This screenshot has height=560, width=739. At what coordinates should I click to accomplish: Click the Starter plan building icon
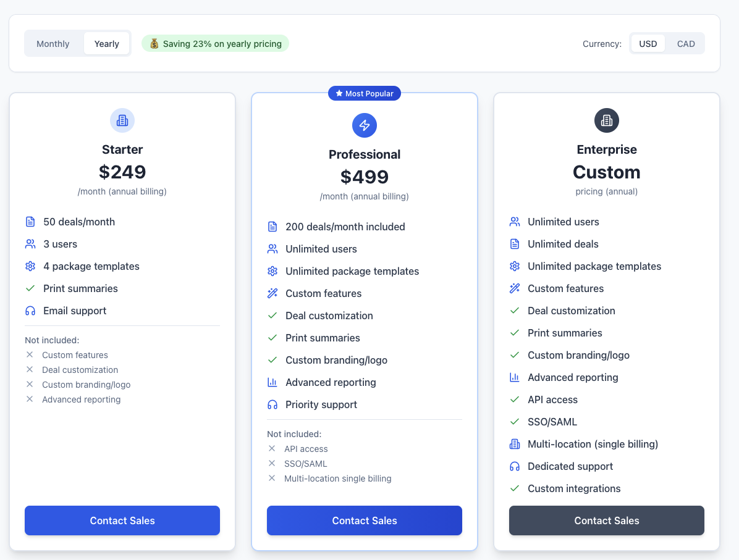(122, 120)
